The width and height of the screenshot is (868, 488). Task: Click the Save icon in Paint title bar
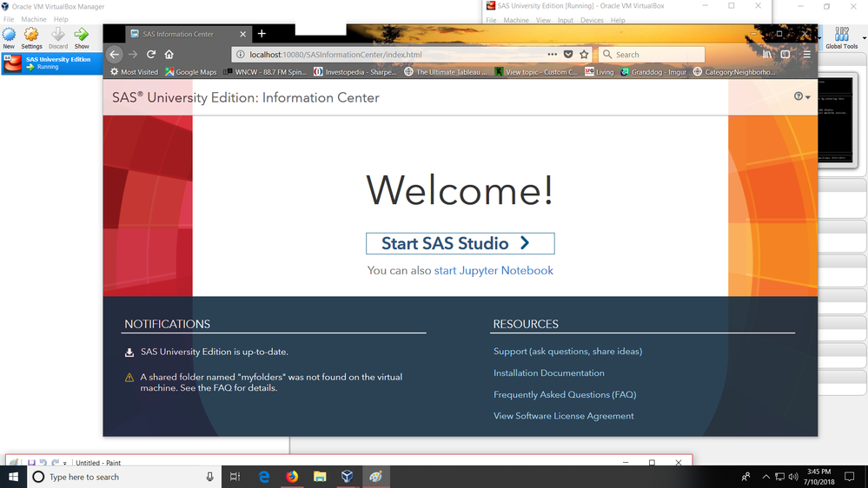pos(31,463)
